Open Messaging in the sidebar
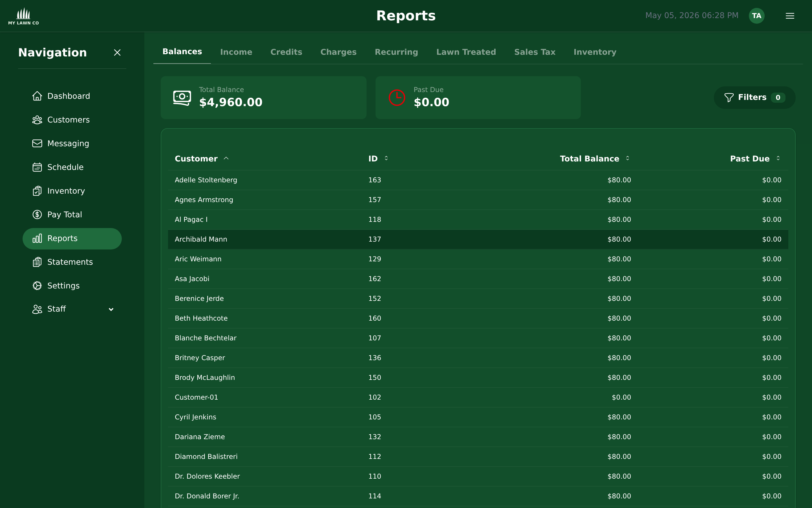Image resolution: width=812 pixels, height=508 pixels. (72, 143)
